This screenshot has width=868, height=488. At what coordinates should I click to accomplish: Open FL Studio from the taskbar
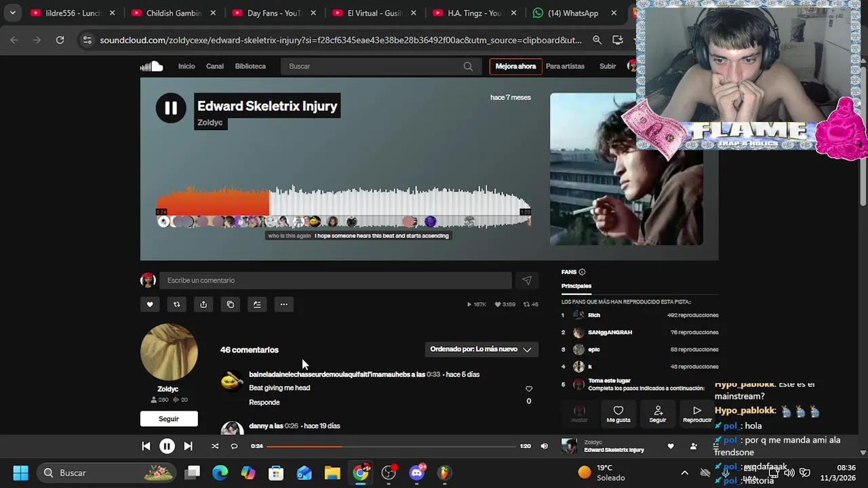pos(444,472)
